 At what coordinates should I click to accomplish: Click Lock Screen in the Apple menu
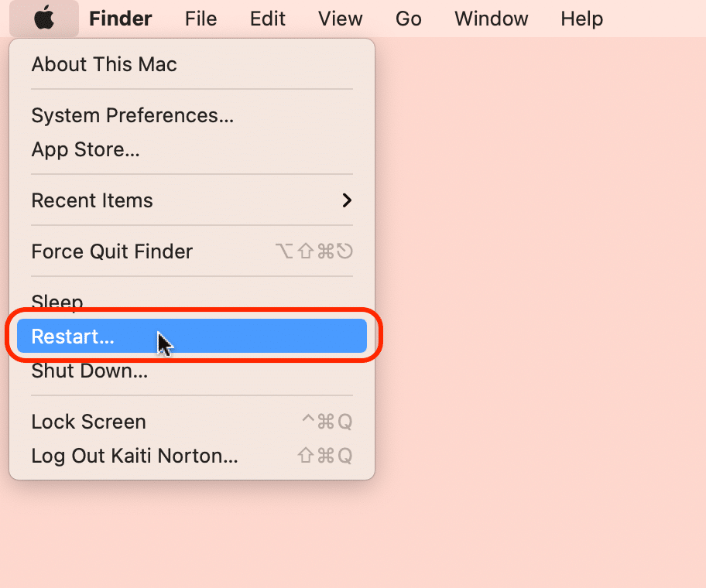pos(88,422)
